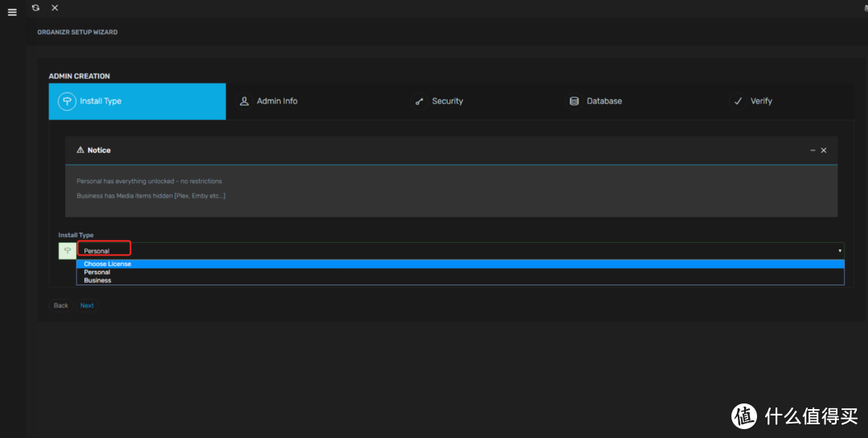The width and height of the screenshot is (868, 438).
Task: Choose Business from the dropdown list
Action: (98, 280)
